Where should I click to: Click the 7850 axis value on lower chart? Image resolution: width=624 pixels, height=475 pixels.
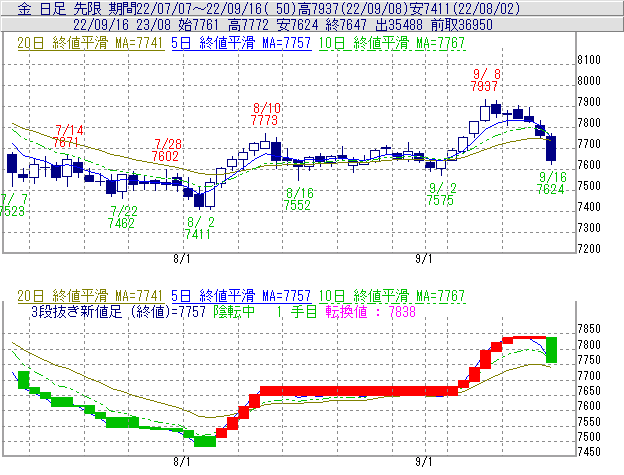tap(589, 329)
